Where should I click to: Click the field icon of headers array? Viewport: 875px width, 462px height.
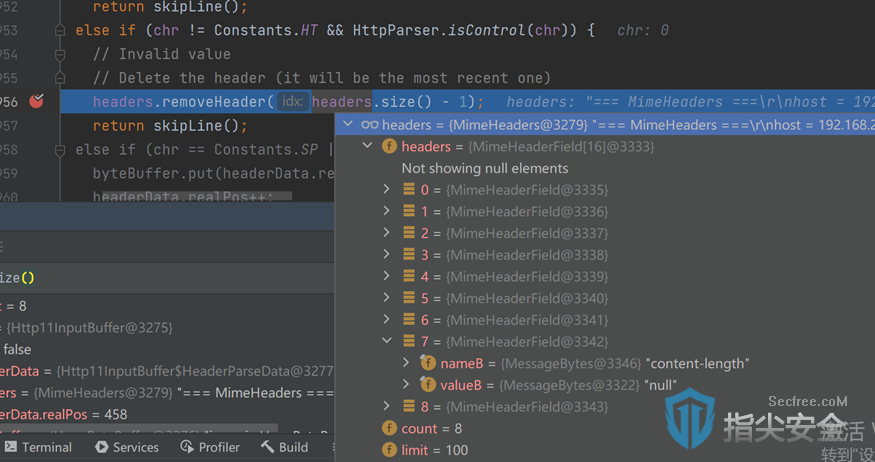tap(389, 146)
